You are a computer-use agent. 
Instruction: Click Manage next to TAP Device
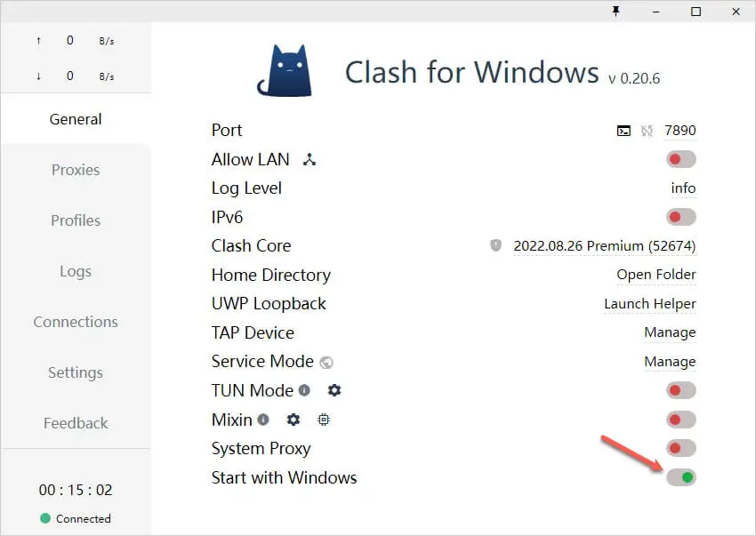670,332
